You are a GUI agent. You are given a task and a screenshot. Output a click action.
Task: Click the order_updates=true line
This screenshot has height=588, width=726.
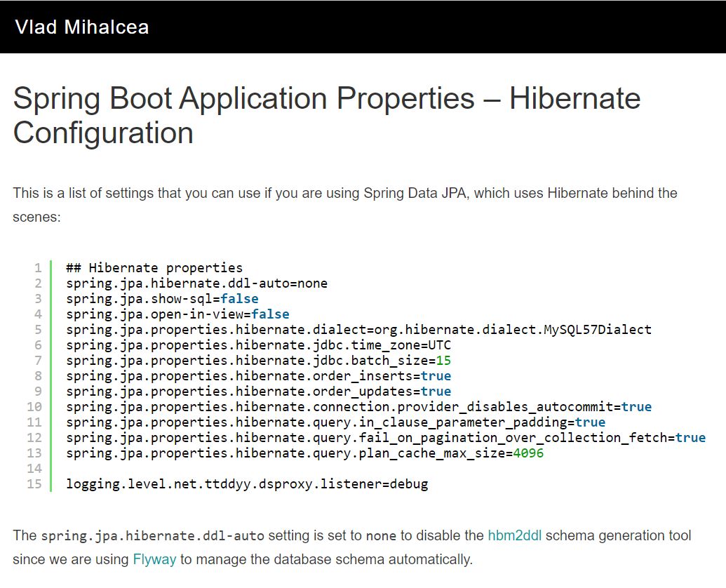(x=258, y=392)
